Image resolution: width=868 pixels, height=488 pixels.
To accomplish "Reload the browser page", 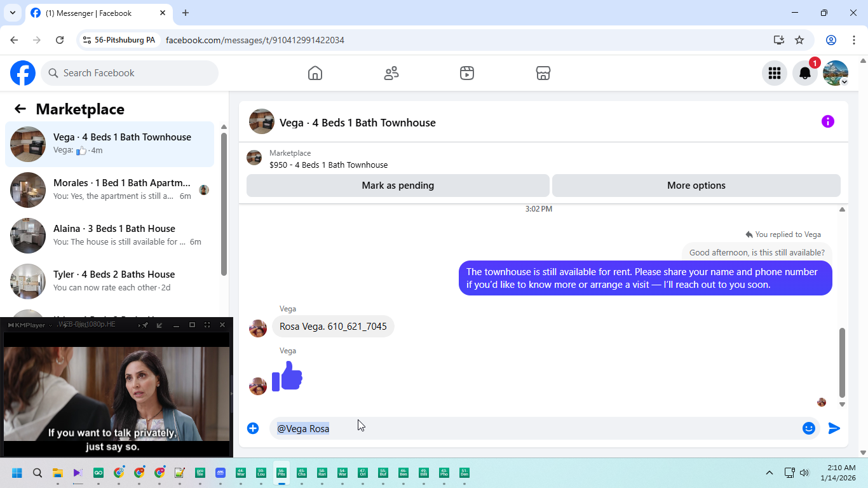I will pyautogui.click(x=60, y=40).
